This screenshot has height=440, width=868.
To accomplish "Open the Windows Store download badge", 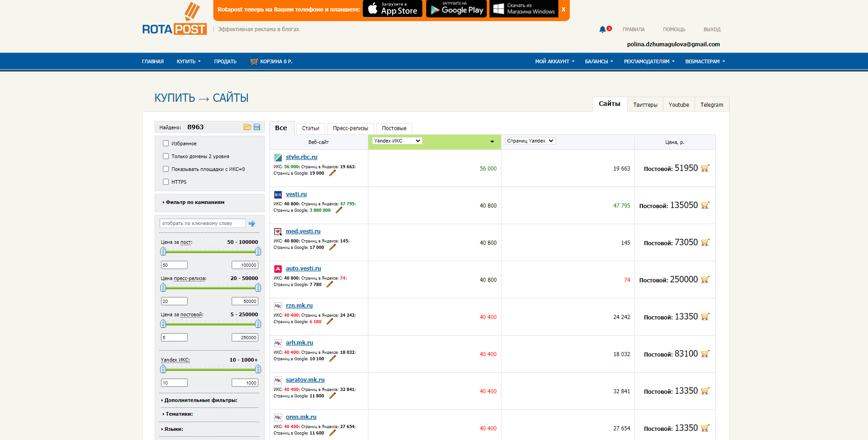I will pos(524,9).
